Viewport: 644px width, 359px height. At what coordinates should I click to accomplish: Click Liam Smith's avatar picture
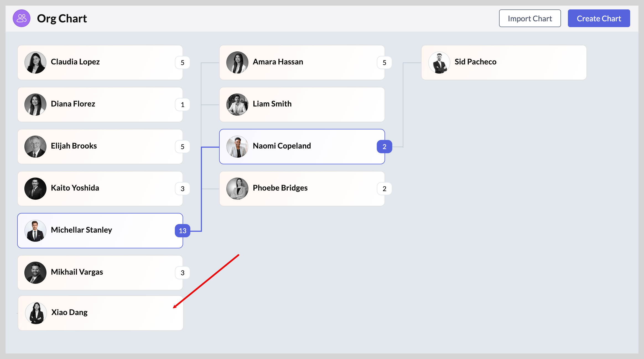pos(237,105)
